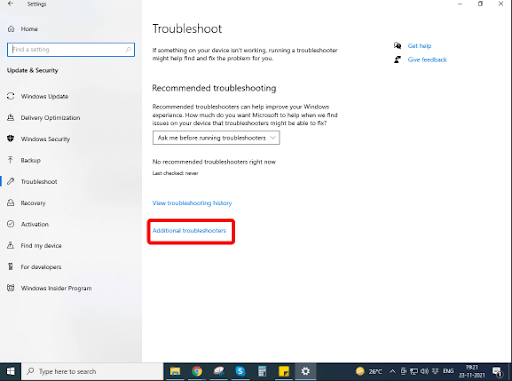Open the notification center icon
512x381 pixels.
point(497,371)
